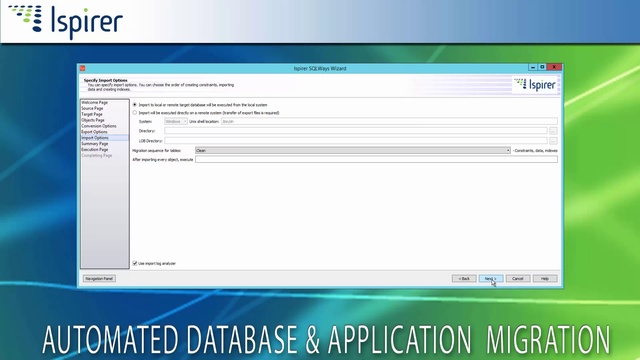Minimize the SQLWays Wizard window
The image size is (640, 360).
533,67
